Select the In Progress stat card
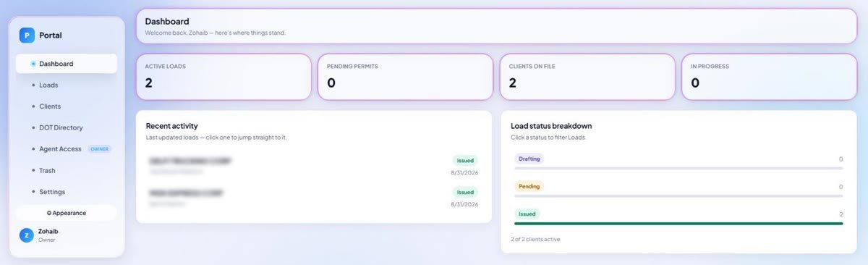The width and height of the screenshot is (868, 265). 769,77
